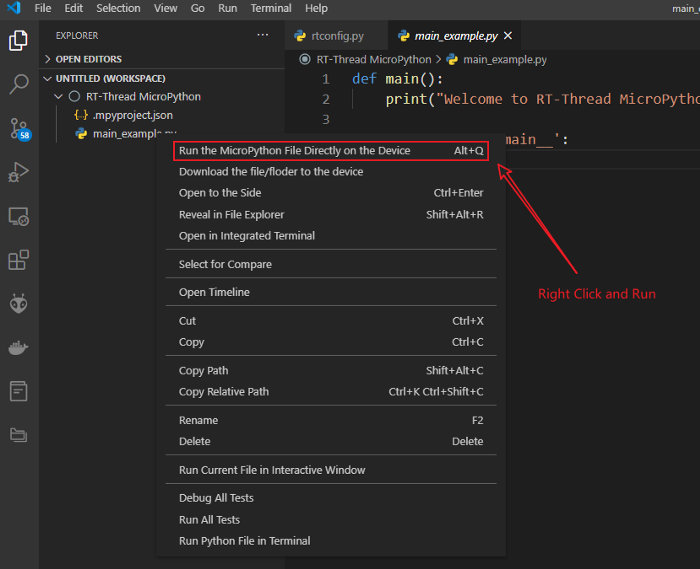Open the Terminal menu
The width and height of the screenshot is (700, 569).
point(271,8)
